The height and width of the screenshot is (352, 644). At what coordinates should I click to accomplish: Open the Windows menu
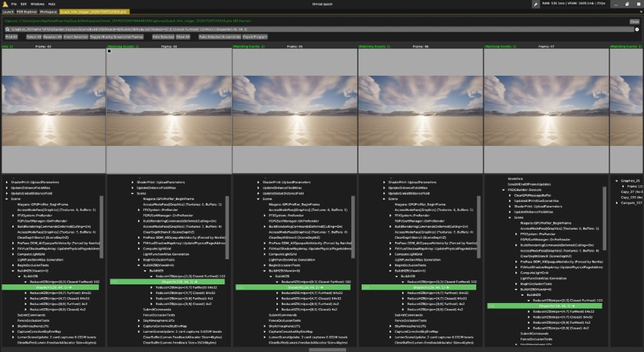[x=37, y=4]
